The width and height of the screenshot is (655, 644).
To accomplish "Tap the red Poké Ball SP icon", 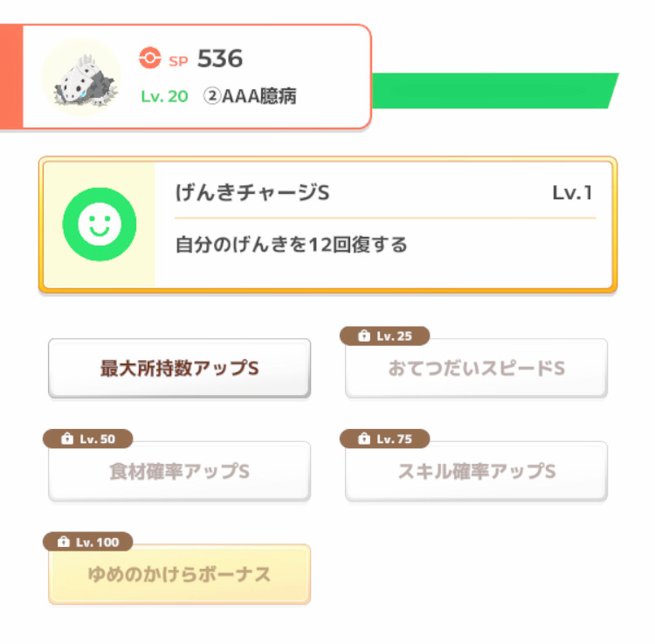I will 149,58.
